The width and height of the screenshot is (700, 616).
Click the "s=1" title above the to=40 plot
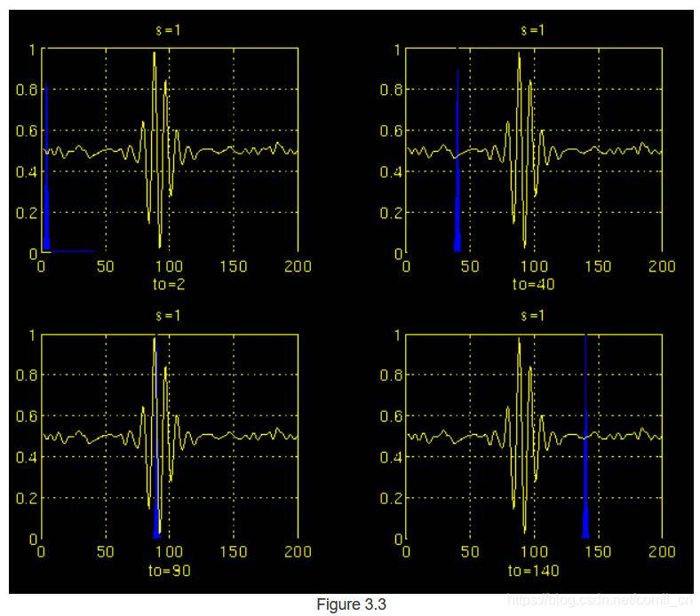point(533,30)
